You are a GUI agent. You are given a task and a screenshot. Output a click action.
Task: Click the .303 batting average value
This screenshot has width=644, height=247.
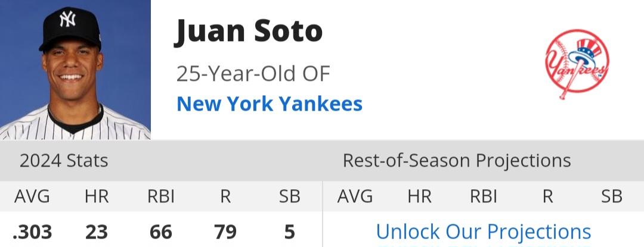click(32, 232)
